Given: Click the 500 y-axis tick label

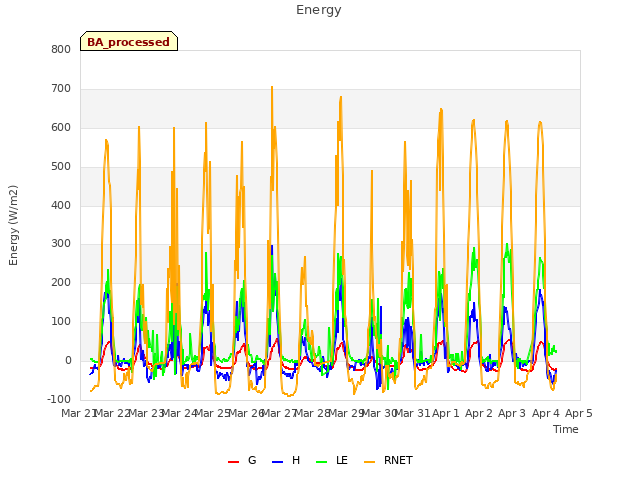Looking at the screenshot, I should tap(61, 167).
